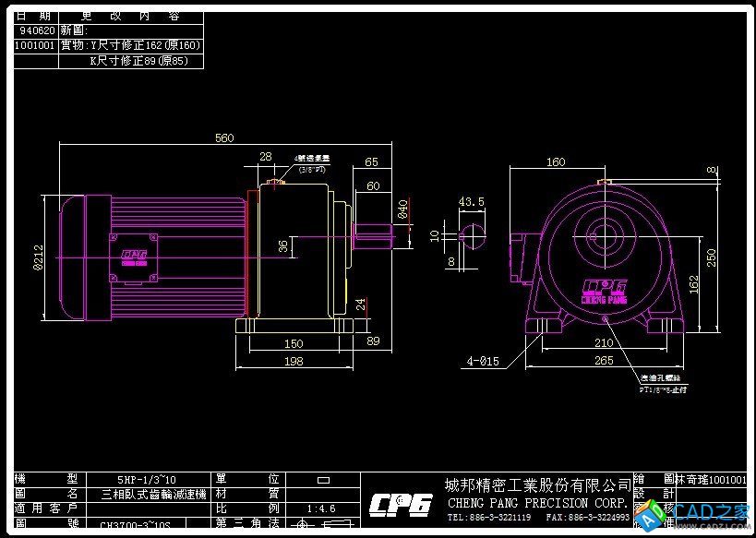
Task: Select the K尺寸修正89 revision note
Action: coord(138,61)
